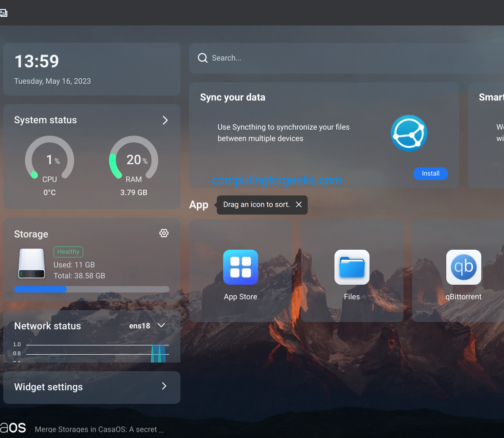This screenshot has height=438, width=504.
Task: Click the storage usage progress bar
Action: point(91,289)
